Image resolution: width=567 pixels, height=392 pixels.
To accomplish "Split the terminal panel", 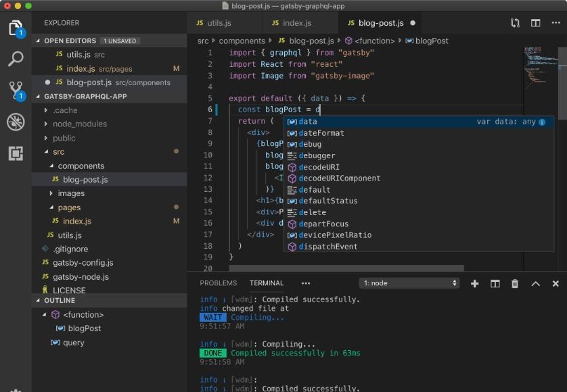I will point(495,284).
